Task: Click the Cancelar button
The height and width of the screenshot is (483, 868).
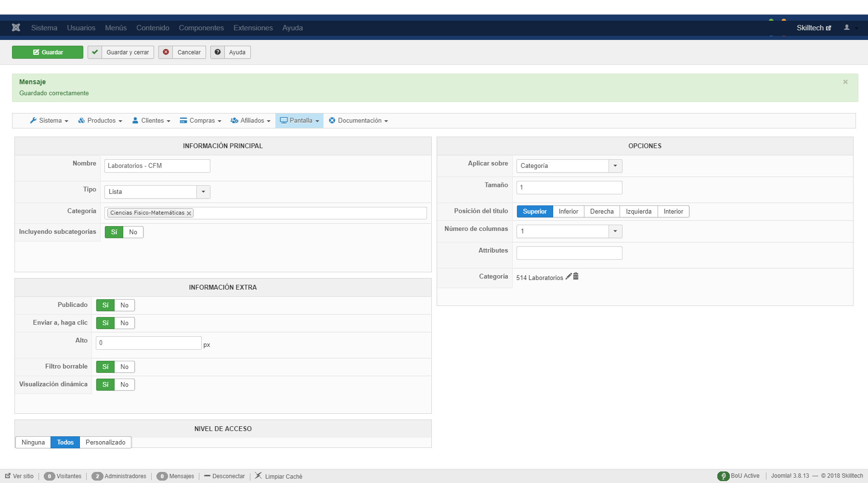Action: pos(182,52)
